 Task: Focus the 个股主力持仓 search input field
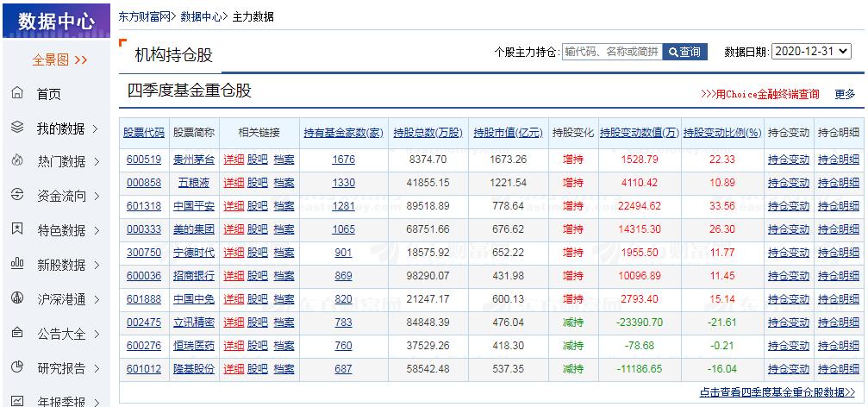612,52
